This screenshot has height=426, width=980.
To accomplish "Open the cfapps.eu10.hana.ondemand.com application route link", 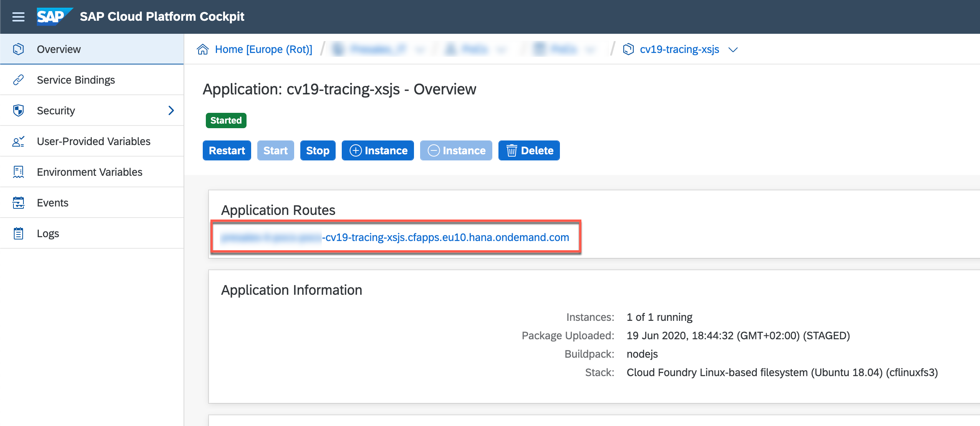I will click(445, 237).
